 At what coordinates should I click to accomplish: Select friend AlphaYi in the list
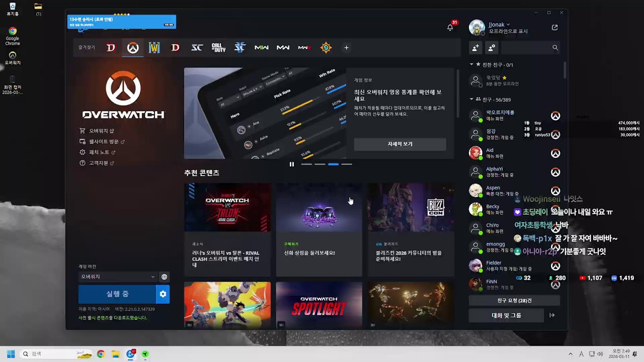[x=515, y=172]
